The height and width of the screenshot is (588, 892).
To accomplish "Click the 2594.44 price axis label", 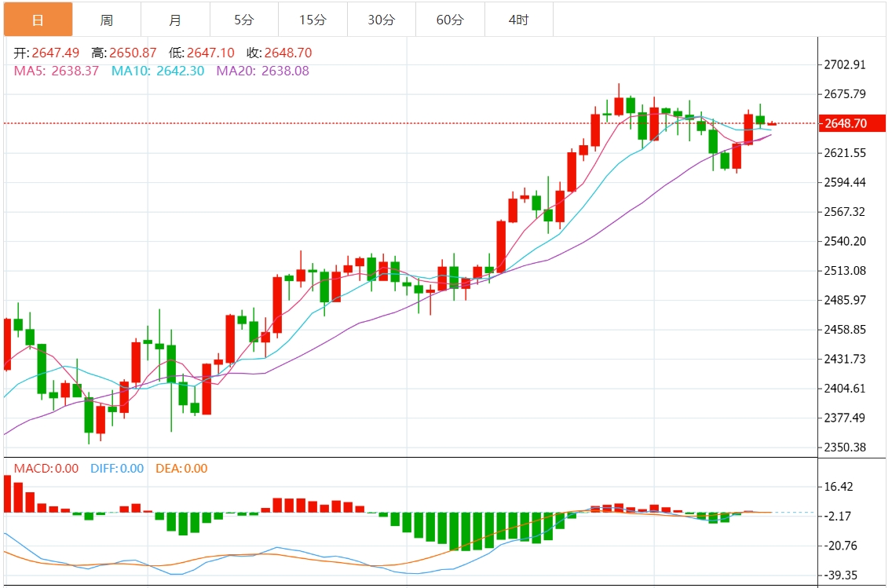I will click(x=845, y=183).
